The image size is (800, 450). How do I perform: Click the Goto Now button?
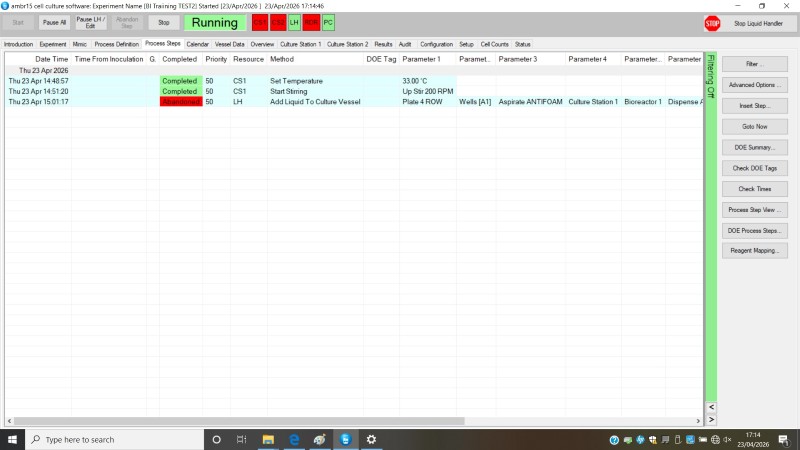coord(755,127)
